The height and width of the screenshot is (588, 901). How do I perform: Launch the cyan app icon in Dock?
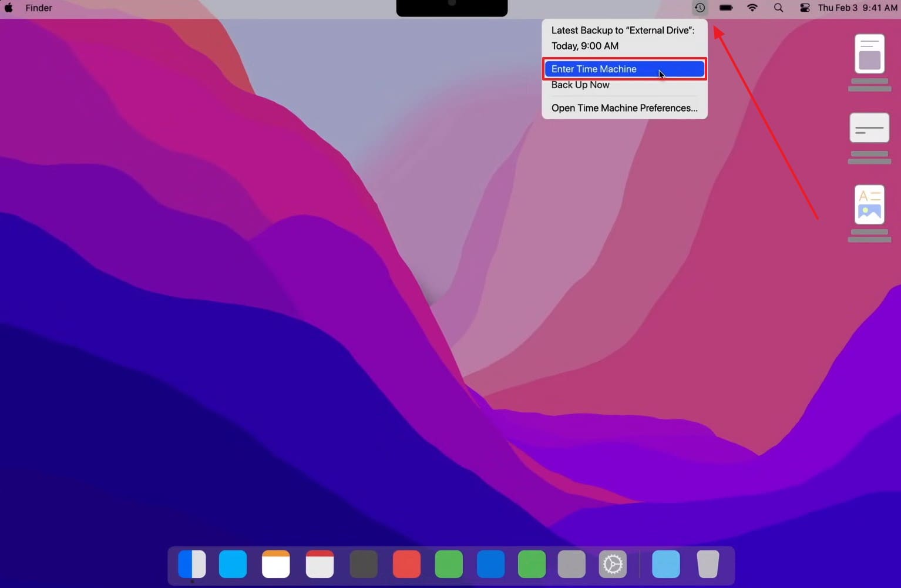pyautogui.click(x=233, y=565)
